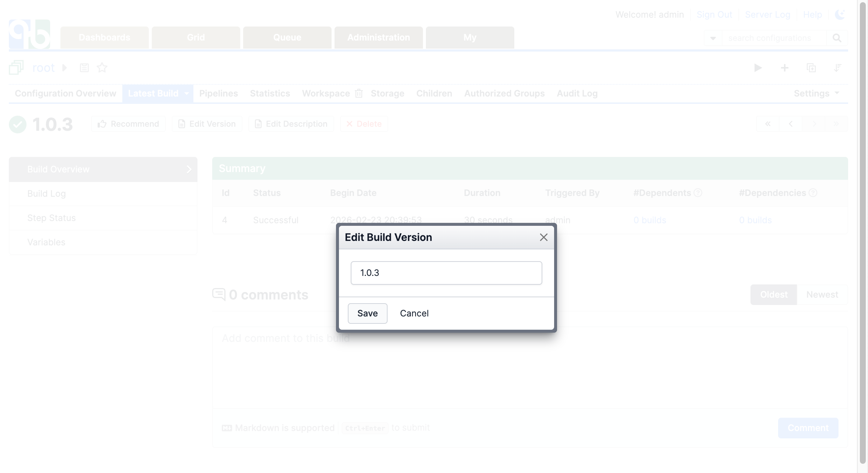Toggle dark mode moon icon
Image resolution: width=868 pixels, height=473 pixels.
840,15
